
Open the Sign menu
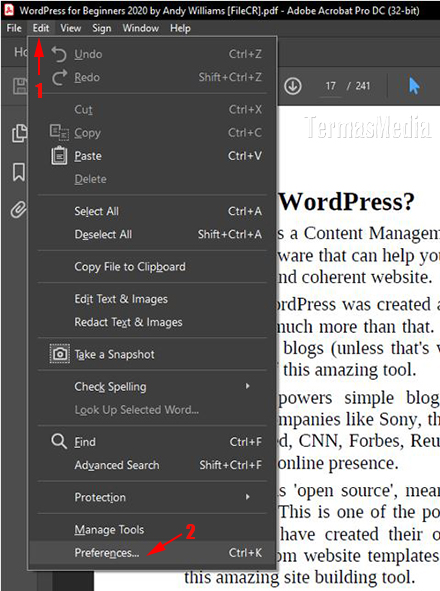point(102,28)
